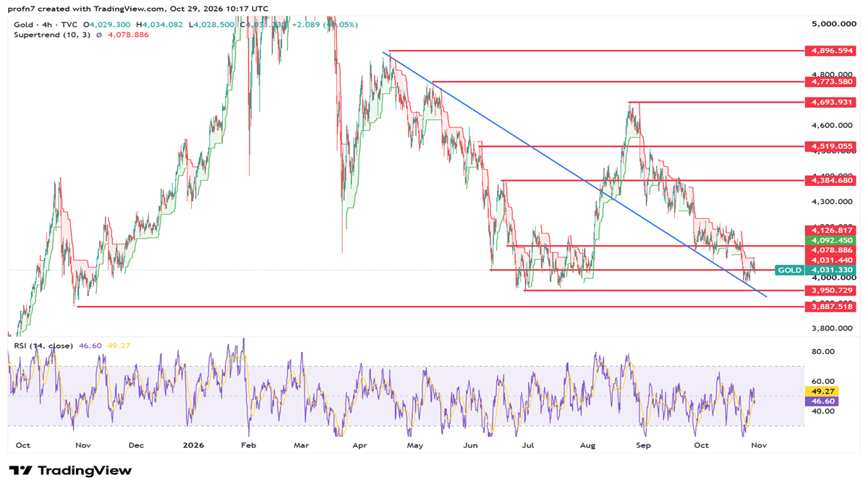Click the yellow 49.27 label on the RSI axis

pos(822,390)
